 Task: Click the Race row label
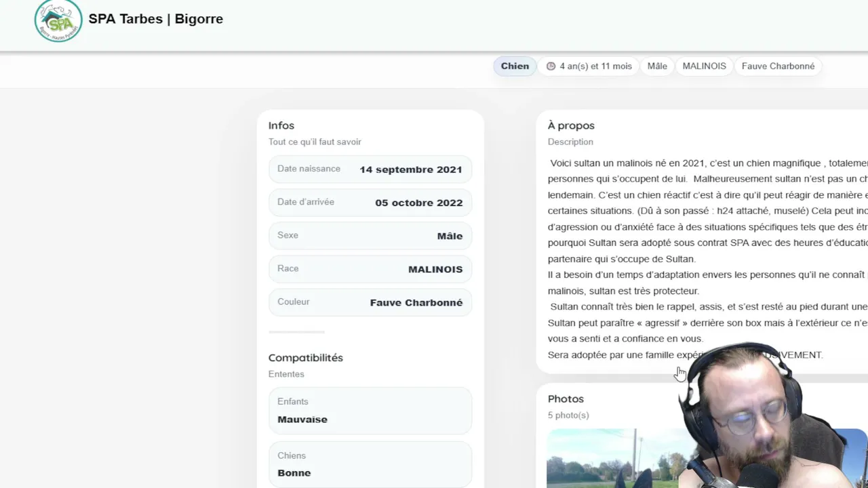(x=288, y=268)
